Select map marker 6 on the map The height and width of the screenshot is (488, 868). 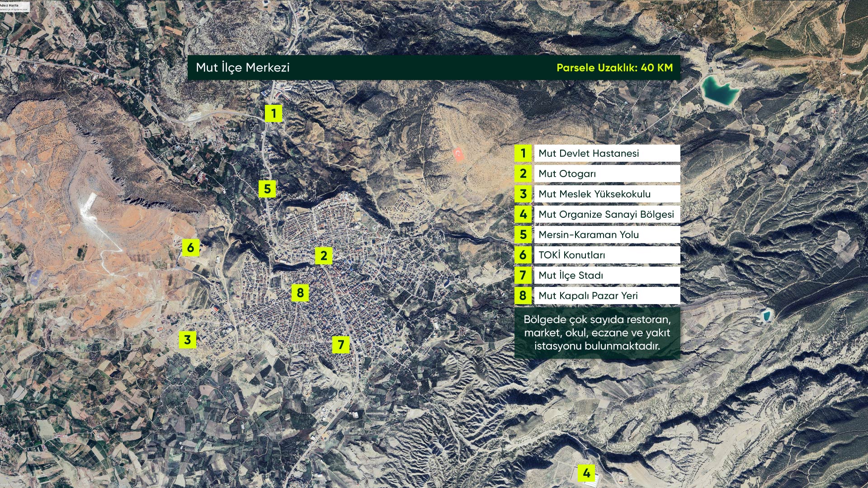pyautogui.click(x=190, y=247)
